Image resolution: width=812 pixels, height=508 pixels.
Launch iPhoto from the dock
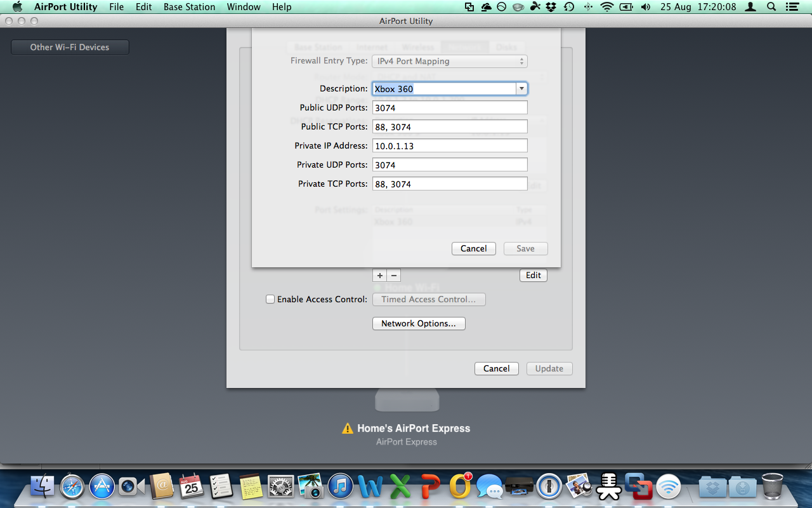[311, 486]
